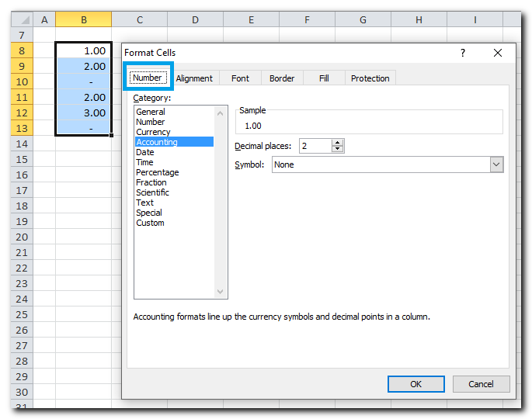
Task: Click cell B11 containing 2.00
Action: 83,97
